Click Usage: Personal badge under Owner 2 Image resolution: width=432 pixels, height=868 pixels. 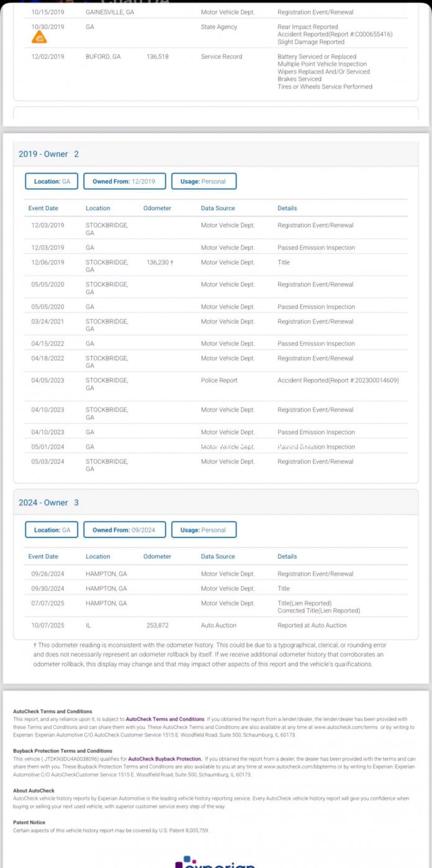pyautogui.click(x=204, y=181)
